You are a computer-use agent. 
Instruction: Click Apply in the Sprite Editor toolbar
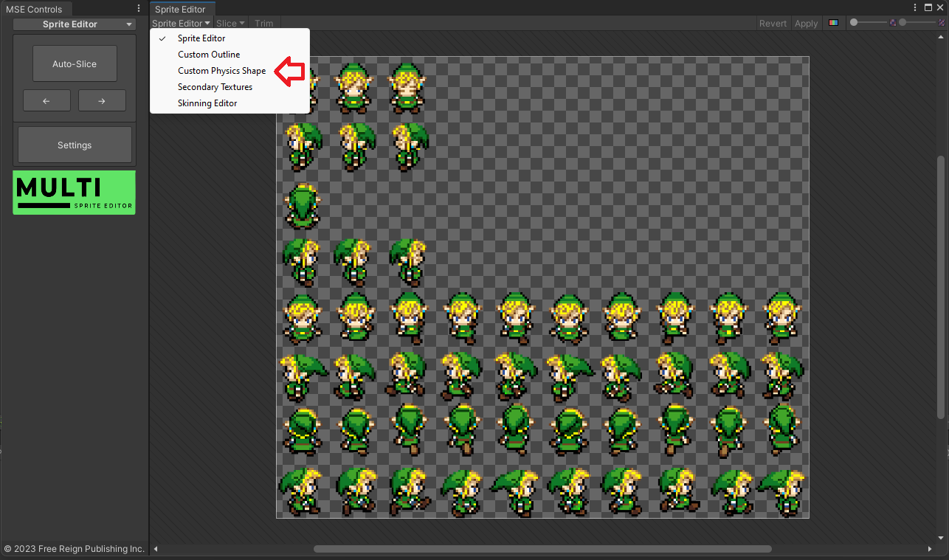pyautogui.click(x=806, y=24)
